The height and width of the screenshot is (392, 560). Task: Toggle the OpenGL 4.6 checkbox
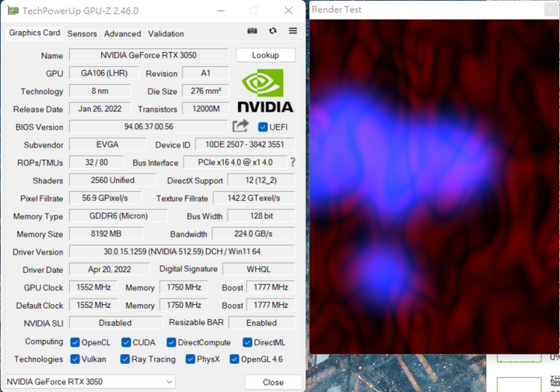[234, 359]
